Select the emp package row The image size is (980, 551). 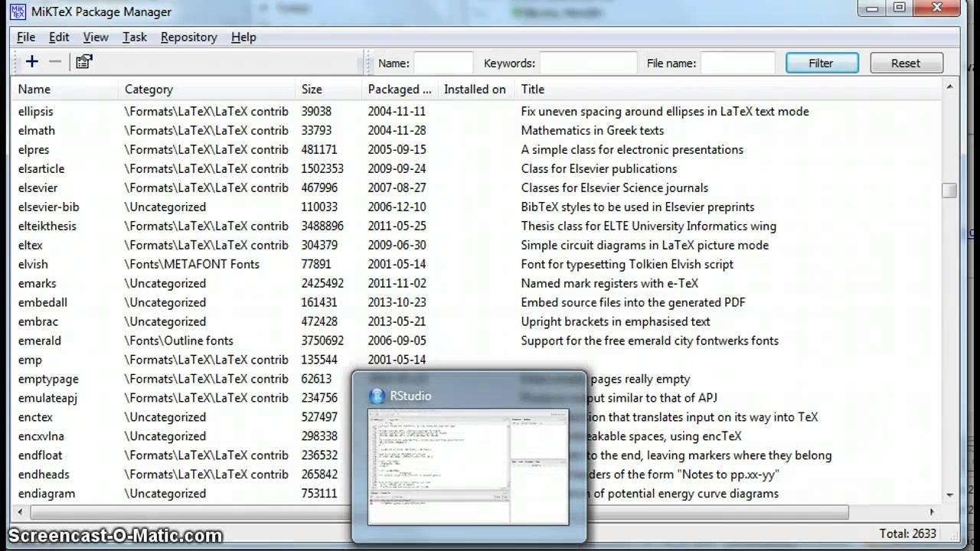476,360
